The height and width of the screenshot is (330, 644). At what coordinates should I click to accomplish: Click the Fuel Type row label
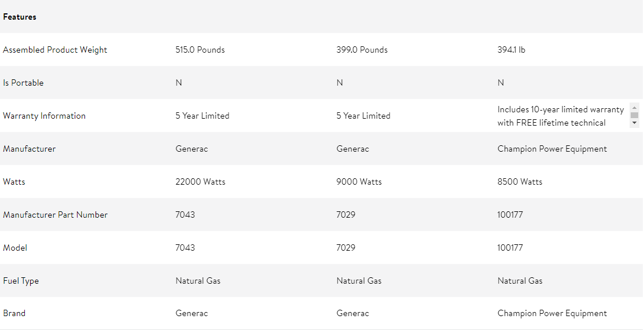point(20,281)
